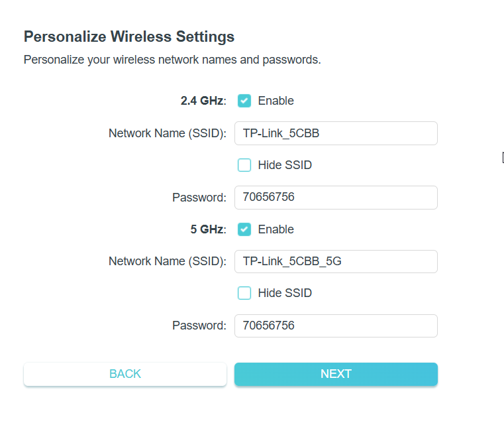Focus the 5 GHz password field
This screenshot has width=504, height=423.
pos(336,326)
